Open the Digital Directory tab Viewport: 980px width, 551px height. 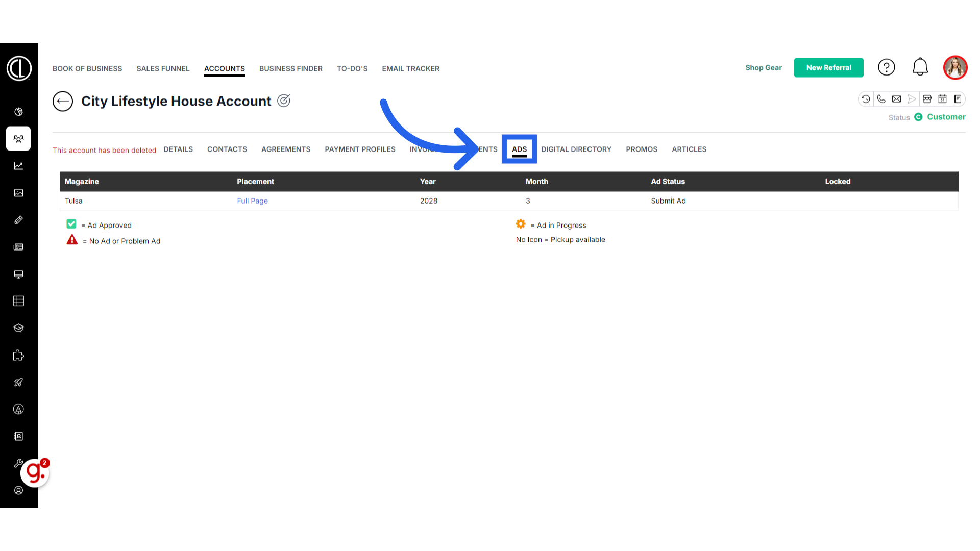pos(576,149)
